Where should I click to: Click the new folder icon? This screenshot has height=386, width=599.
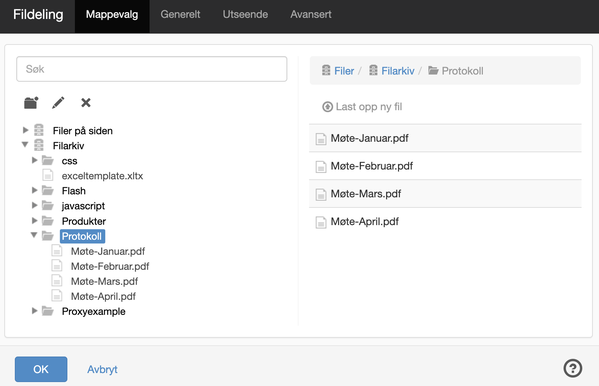(x=31, y=103)
